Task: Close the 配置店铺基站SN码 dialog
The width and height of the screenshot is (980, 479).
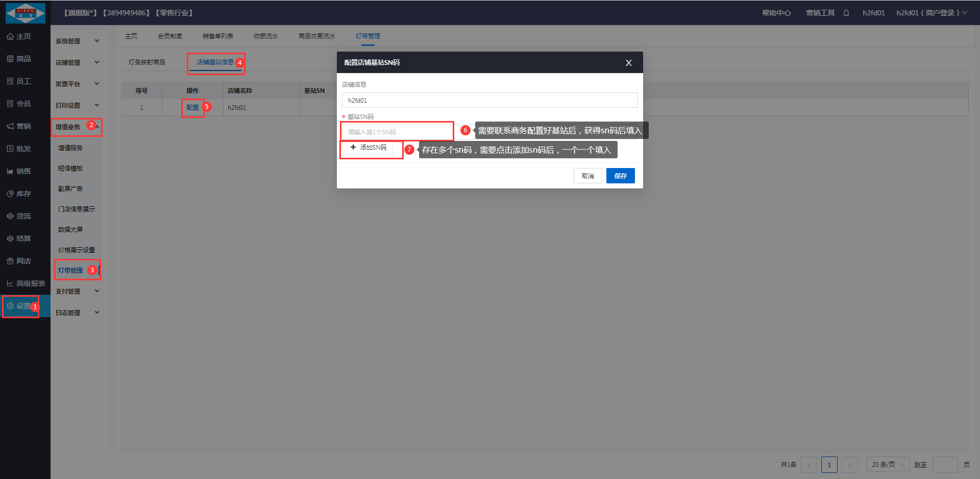Action: (628, 63)
